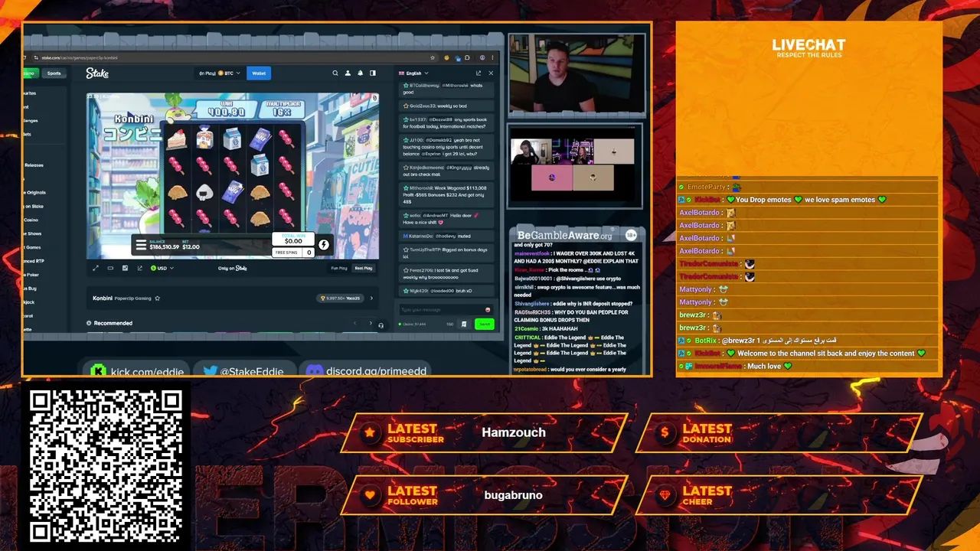Click the TOTAL WIN $0.00 display
The height and width of the screenshot is (551, 980).
pyautogui.click(x=293, y=240)
